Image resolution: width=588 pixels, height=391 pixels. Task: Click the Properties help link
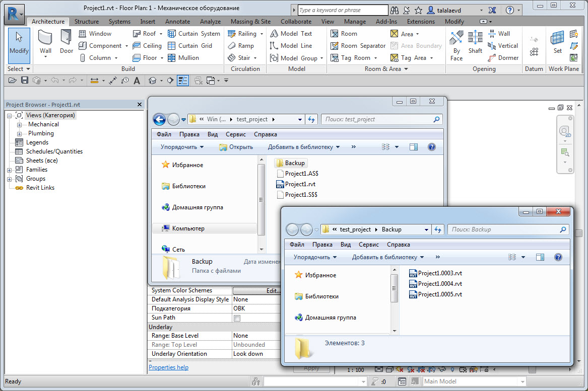click(168, 367)
